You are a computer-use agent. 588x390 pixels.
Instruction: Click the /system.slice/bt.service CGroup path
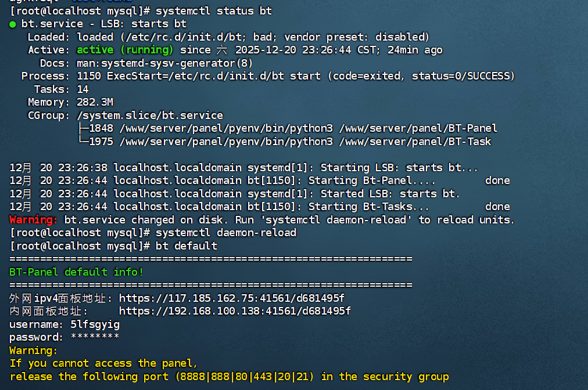[x=149, y=115]
